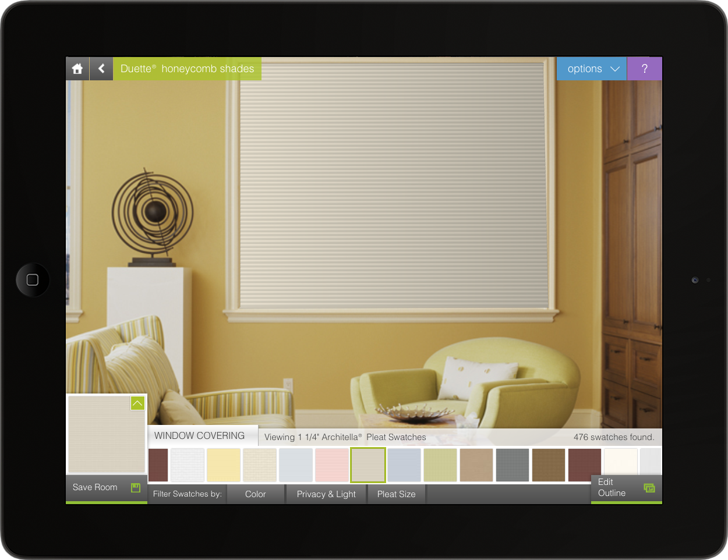728x560 pixels.
Task: Collapse the swatch preview with green chevron
Action: tap(137, 403)
